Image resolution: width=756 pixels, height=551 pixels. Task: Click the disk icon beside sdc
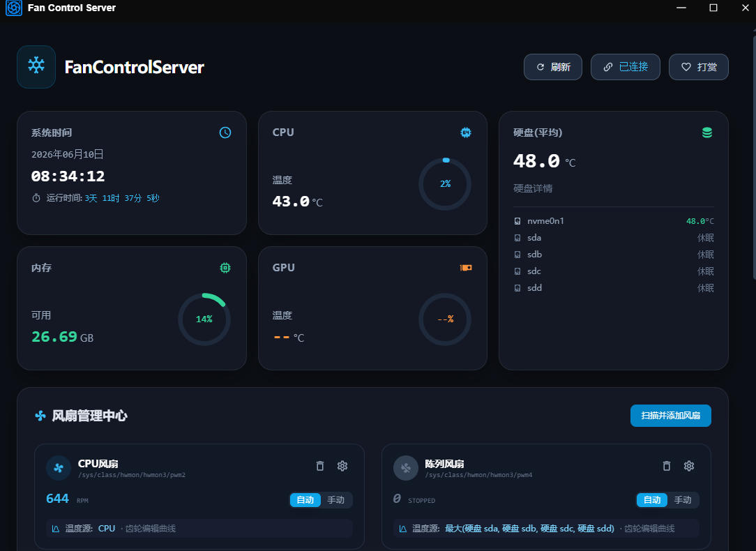(517, 271)
